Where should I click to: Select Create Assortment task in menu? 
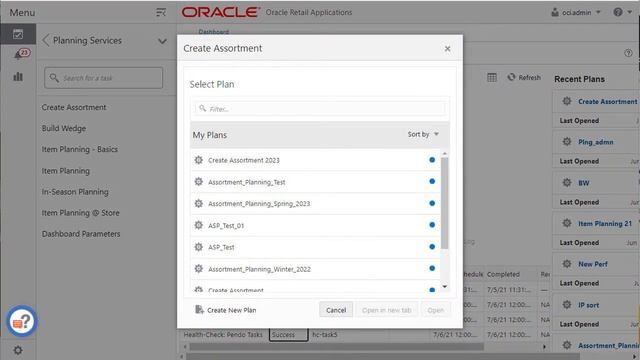point(74,107)
